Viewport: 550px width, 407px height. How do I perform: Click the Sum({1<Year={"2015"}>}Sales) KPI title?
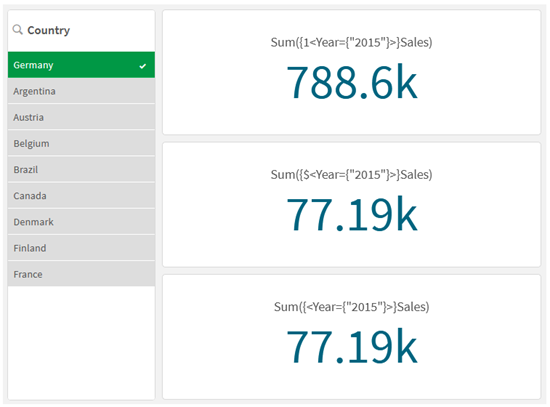tap(351, 42)
